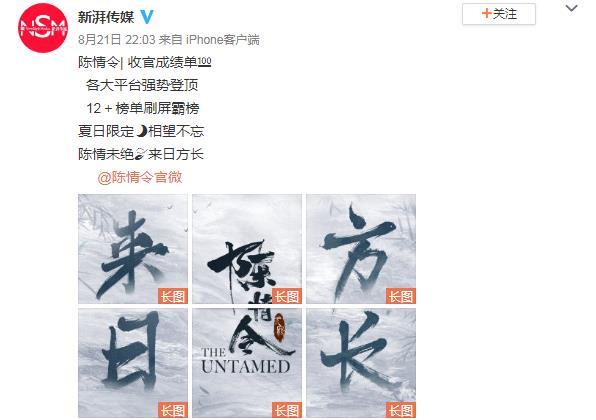596x420 pixels.
Task: Open the NSM red profile avatar
Action: coord(43,28)
